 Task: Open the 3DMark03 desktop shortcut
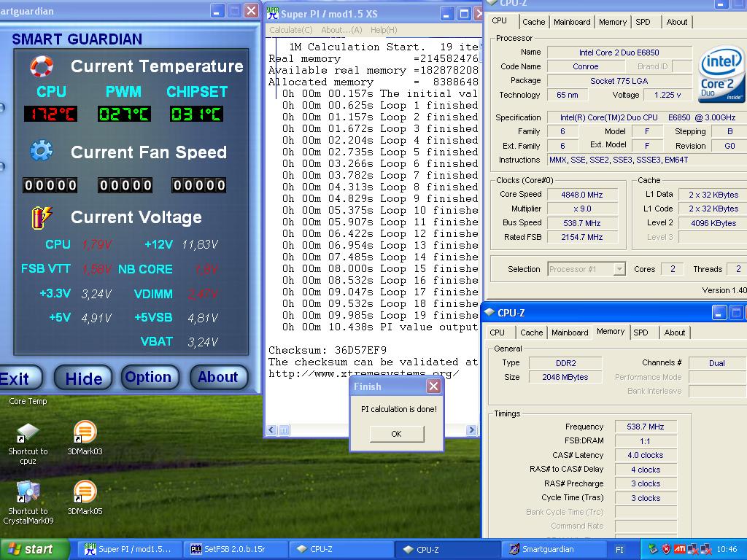(x=85, y=432)
